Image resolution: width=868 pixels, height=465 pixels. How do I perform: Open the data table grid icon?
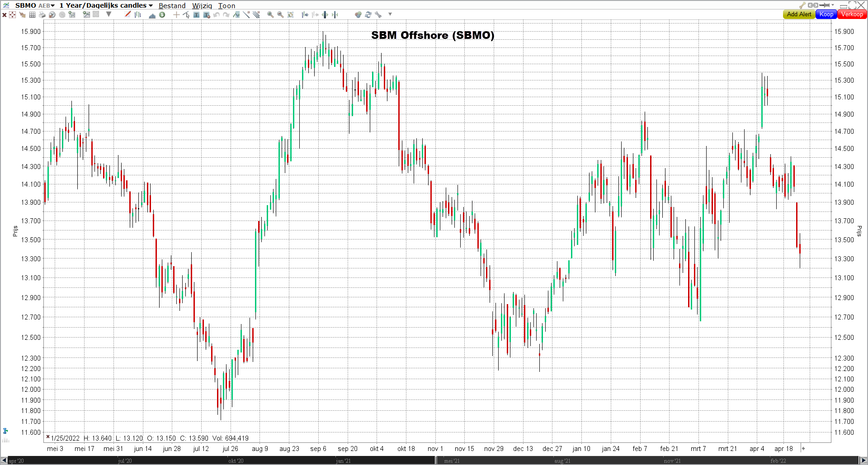(32, 15)
